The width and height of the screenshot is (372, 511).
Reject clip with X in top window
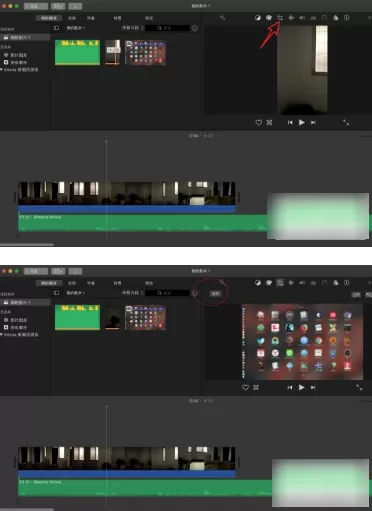pyautogui.click(x=269, y=123)
